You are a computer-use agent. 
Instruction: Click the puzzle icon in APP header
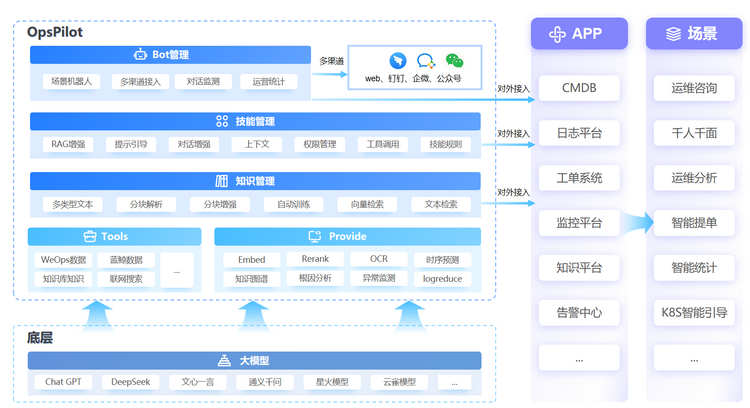coord(557,34)
